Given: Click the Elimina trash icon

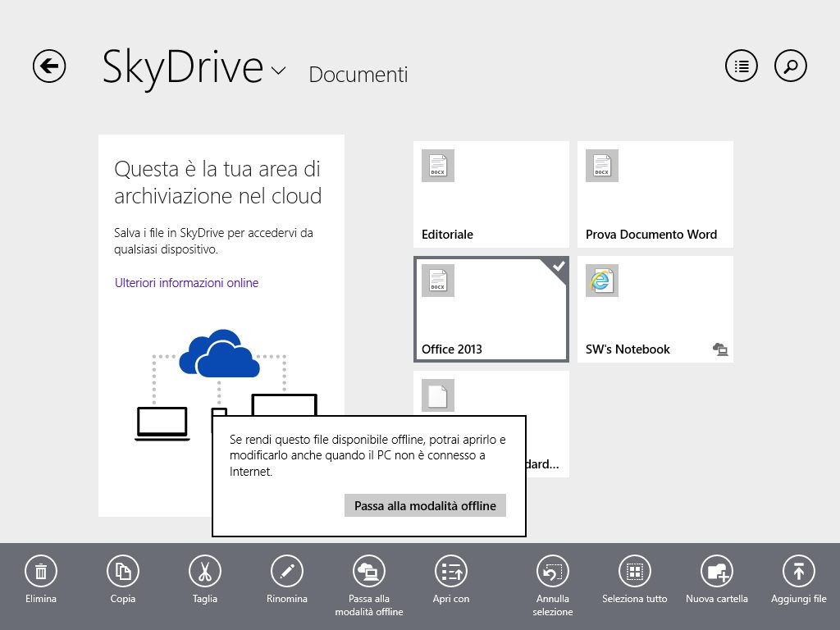Looking at the screenshot, I should 41,571.
